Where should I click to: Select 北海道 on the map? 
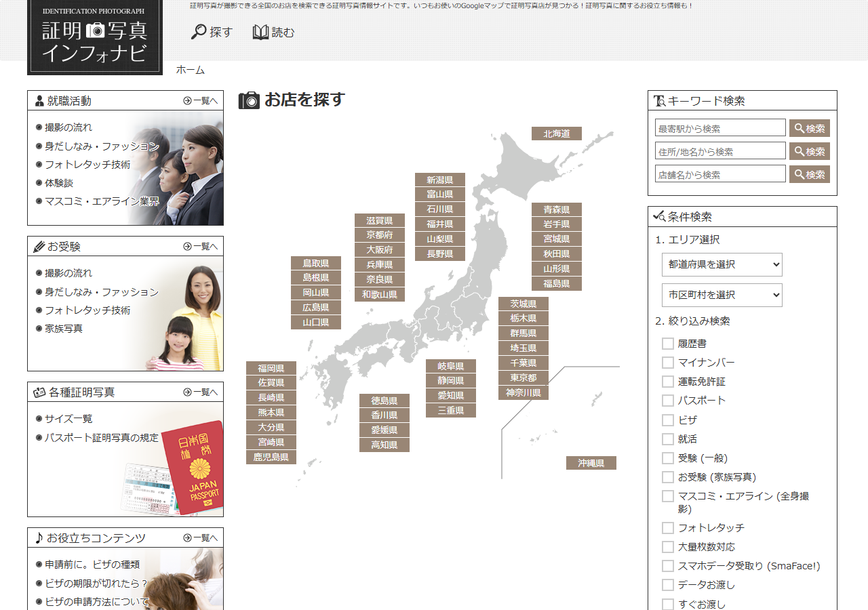(x=557, y=134)
